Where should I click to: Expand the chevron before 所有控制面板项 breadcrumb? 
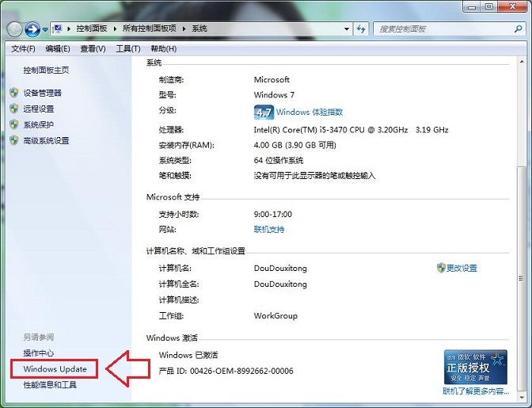tap(115, 29)
